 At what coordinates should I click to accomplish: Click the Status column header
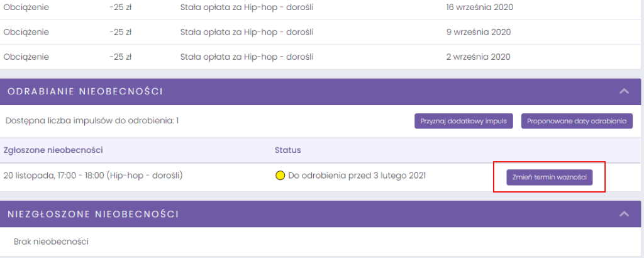pyautogui.click(x=287, y=150)
